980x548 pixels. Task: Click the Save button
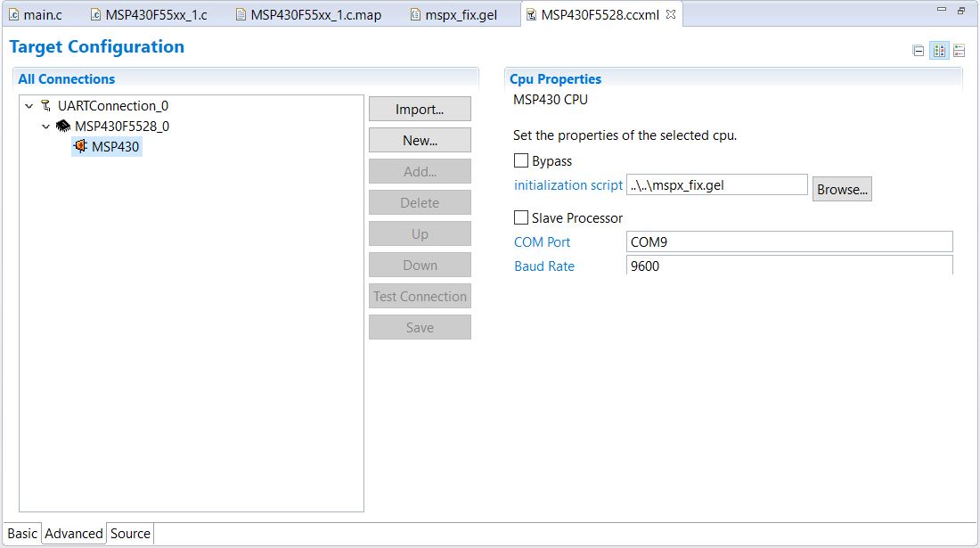click(x=420, y=327)
